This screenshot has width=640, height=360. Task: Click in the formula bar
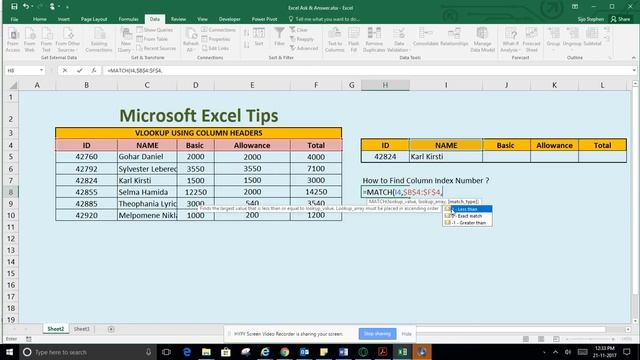tap(367, 71)
